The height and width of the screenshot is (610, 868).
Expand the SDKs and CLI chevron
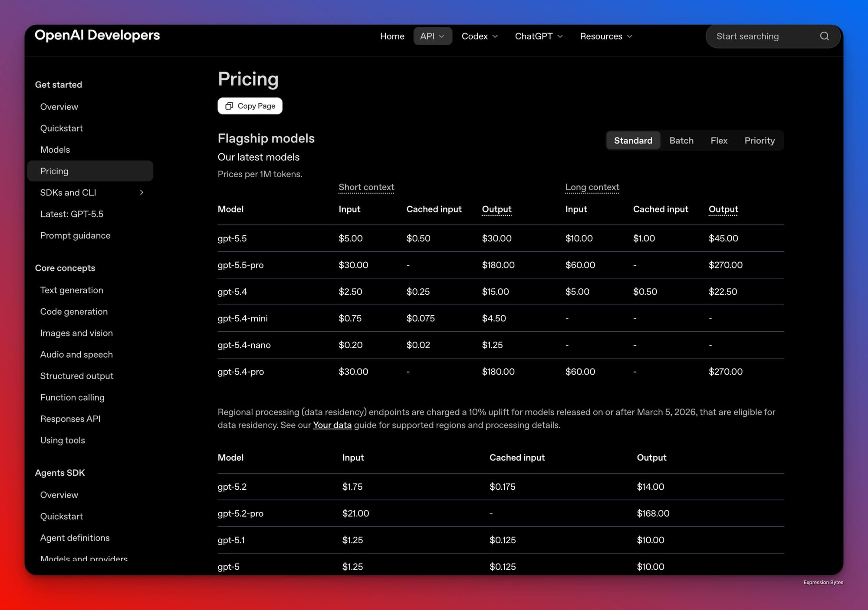141,192
